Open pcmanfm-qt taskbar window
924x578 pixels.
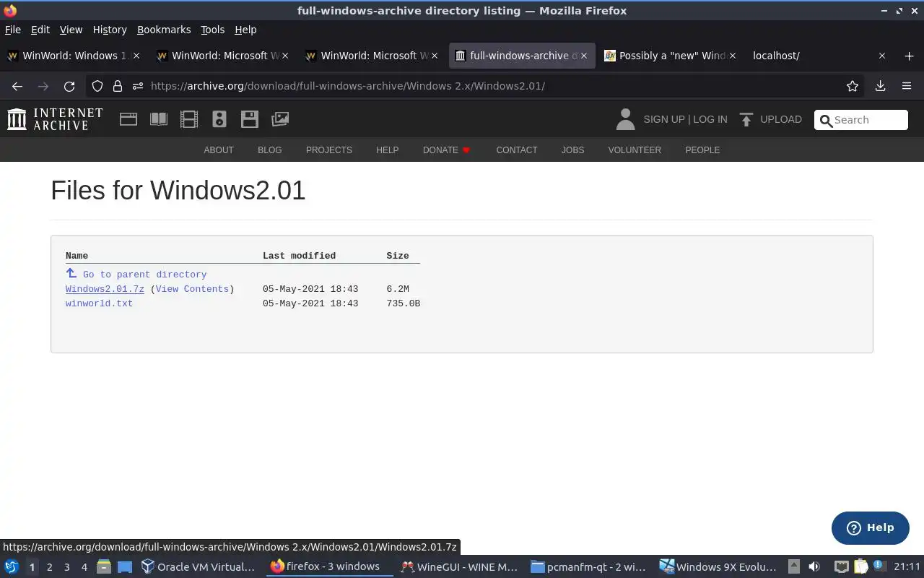588,567
